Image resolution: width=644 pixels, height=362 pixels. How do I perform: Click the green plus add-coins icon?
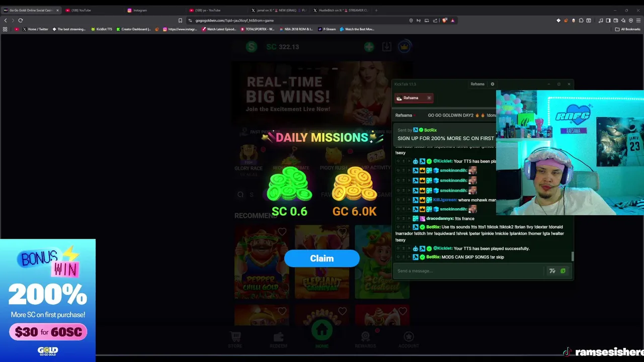click(369, 47)
